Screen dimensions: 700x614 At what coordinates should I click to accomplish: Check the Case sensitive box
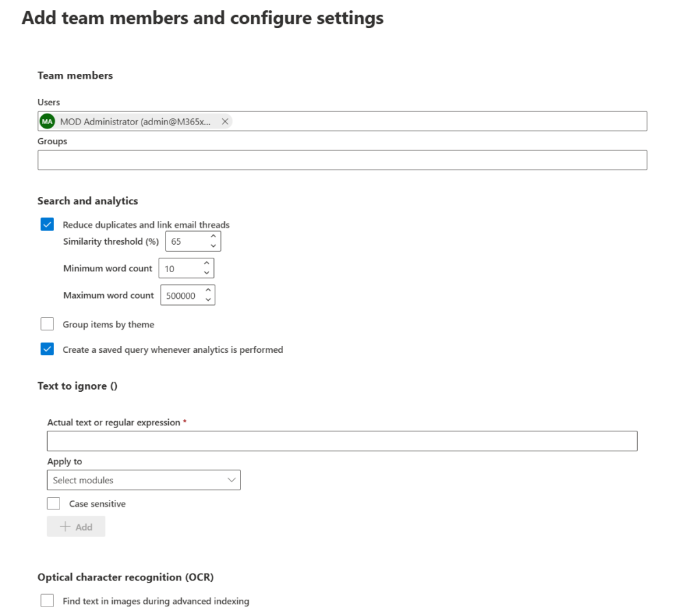54,504
